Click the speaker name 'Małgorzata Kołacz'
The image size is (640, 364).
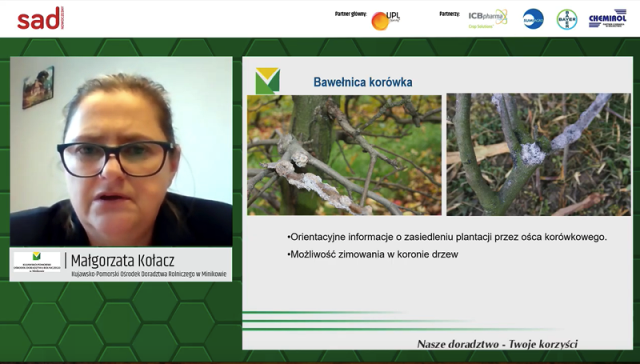tap(122, 260)
